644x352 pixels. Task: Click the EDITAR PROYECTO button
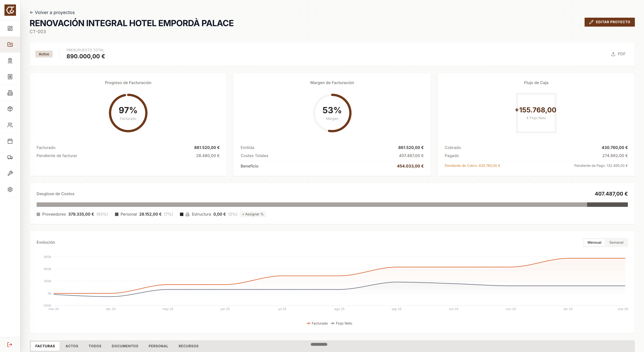click(609, 22)
